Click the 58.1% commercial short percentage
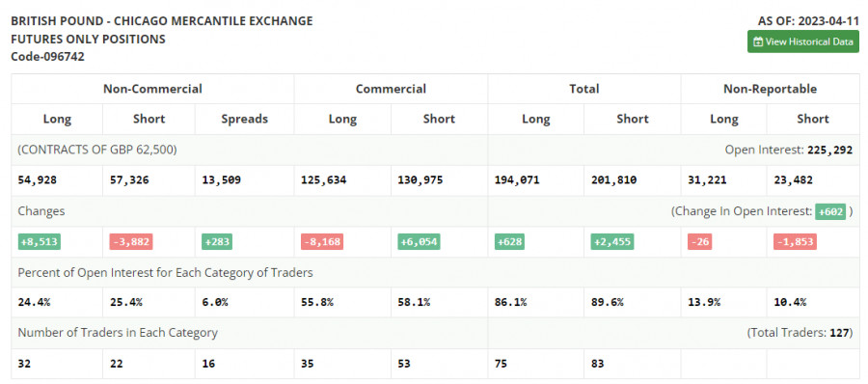The image size is (868, 384). (x=414, y=303)
